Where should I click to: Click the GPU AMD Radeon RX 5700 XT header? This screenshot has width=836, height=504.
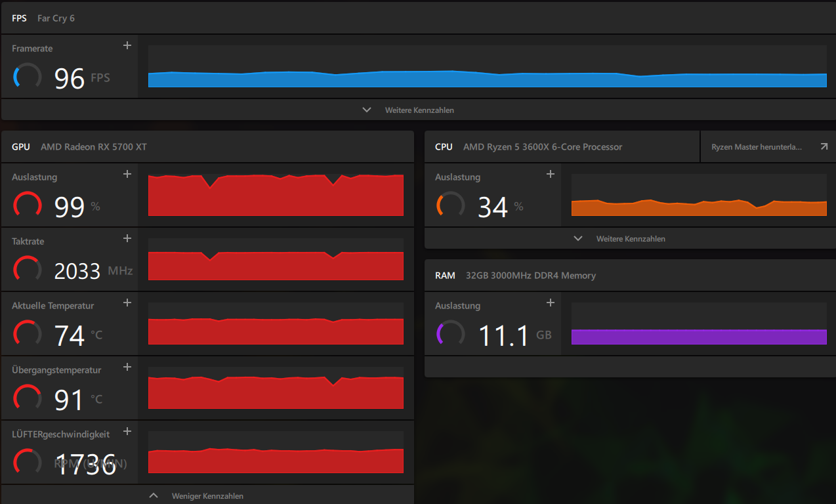coord(207,147)
